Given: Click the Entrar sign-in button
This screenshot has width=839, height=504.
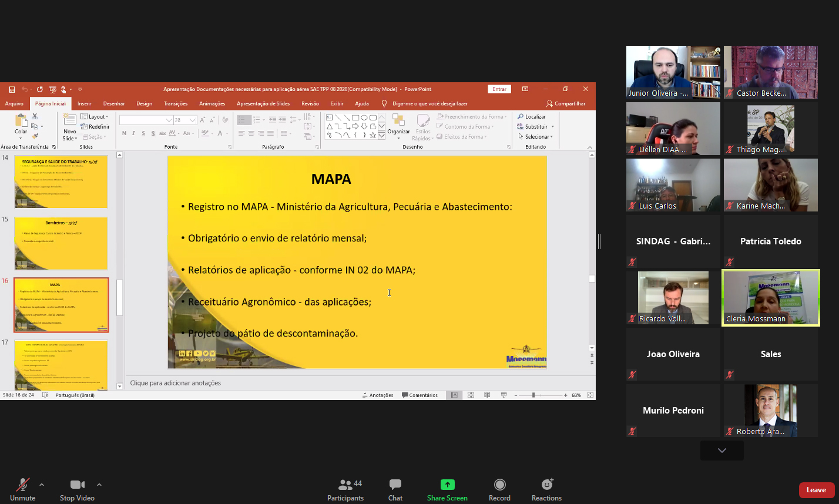Looking at the screenshot, I should [x=499, y=89].
